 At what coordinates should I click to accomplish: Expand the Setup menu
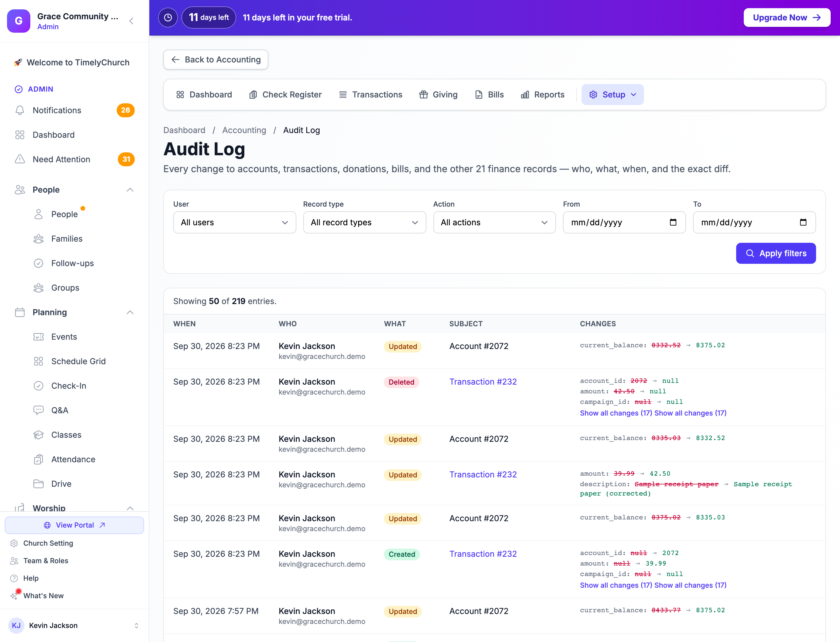(612, 94)
